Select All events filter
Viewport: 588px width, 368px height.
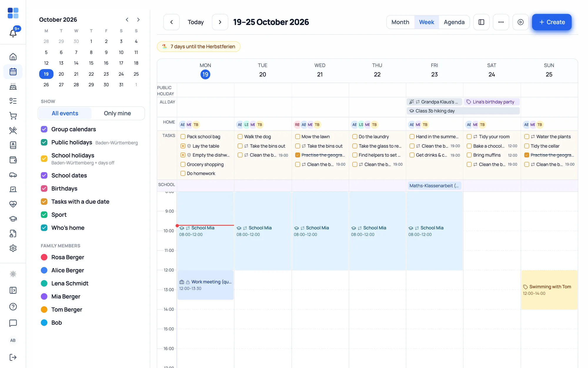(x=65, y=113)
